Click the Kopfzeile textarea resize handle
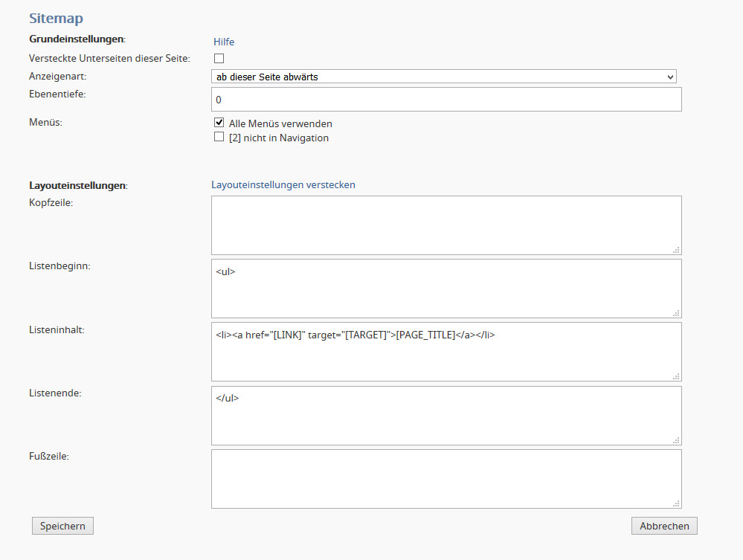 (676, 251)
